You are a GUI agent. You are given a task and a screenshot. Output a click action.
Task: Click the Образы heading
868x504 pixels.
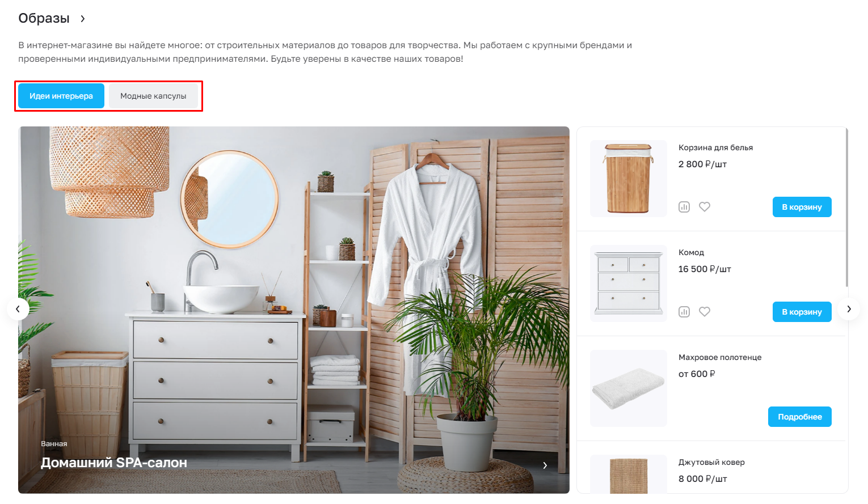pyautogui.click(x=44, y=18)
